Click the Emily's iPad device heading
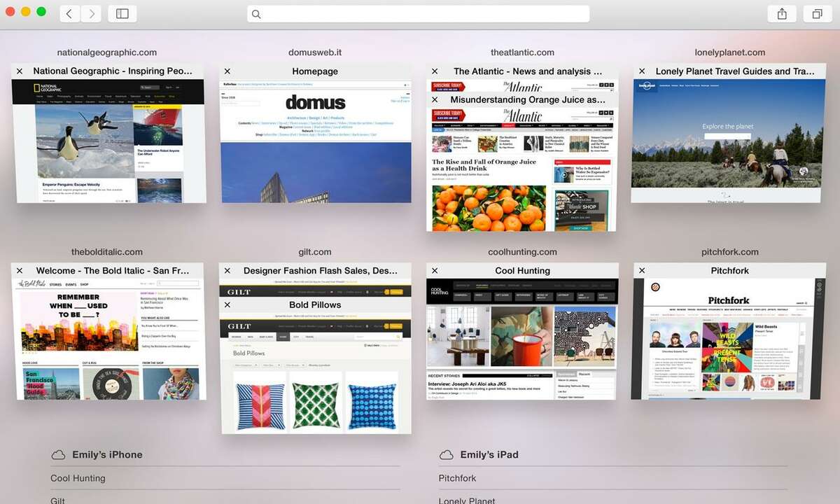The image size is (840, 504). click(x=489, y=455)
